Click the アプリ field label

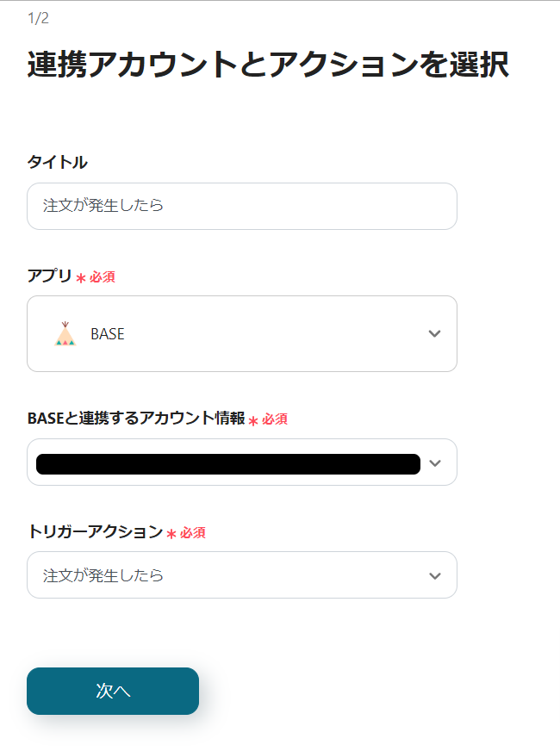49,276
